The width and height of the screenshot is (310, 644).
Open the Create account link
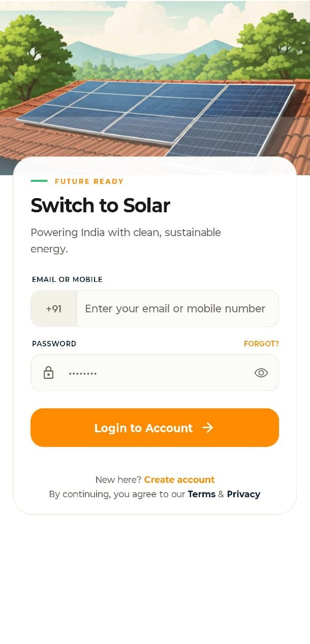[x=179, y=479]
